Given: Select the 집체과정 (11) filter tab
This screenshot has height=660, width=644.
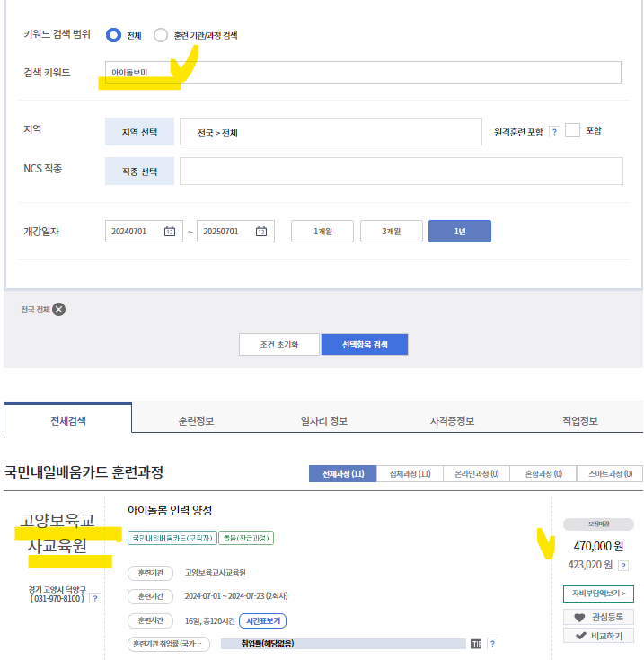Looking at the screenshot, I should tap(410, 473).
